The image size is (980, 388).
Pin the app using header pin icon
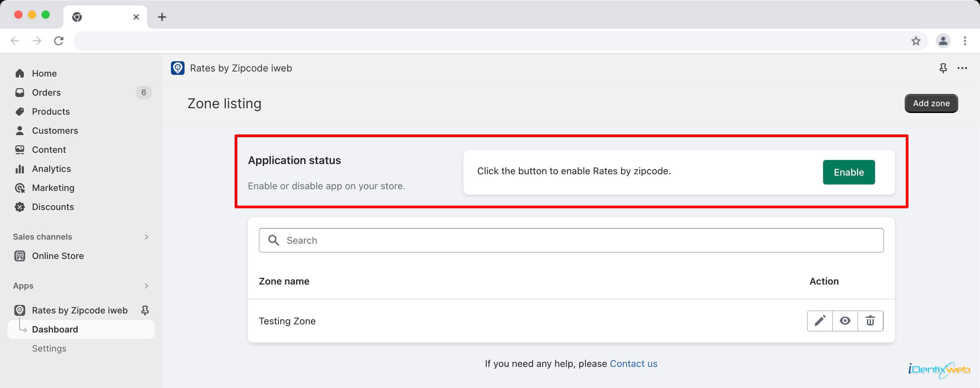click(x=943, y=68)
